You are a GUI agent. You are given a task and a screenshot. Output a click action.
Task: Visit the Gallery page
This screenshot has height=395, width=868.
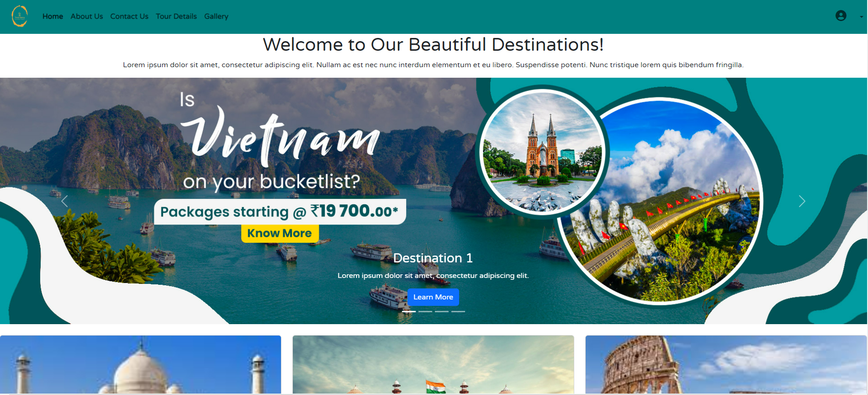(x=216, y=16)
